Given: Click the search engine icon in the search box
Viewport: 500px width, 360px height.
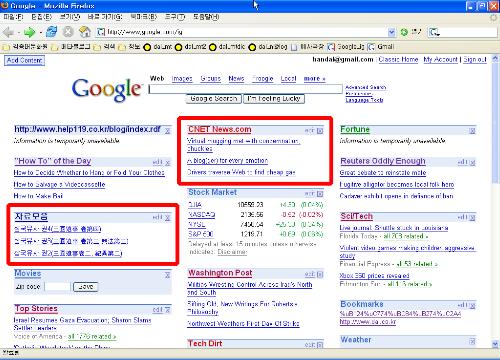Looking at the screenshot, I should (434, 32).
